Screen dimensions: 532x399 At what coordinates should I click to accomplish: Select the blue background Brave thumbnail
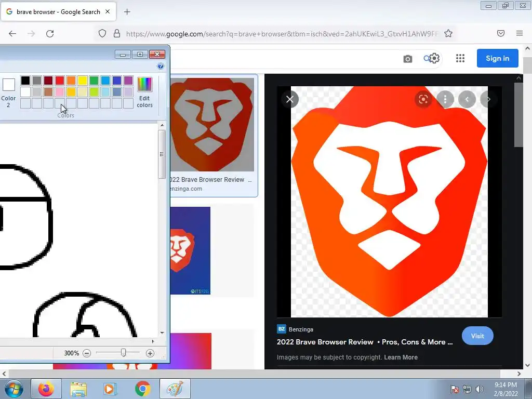(190, 250)
